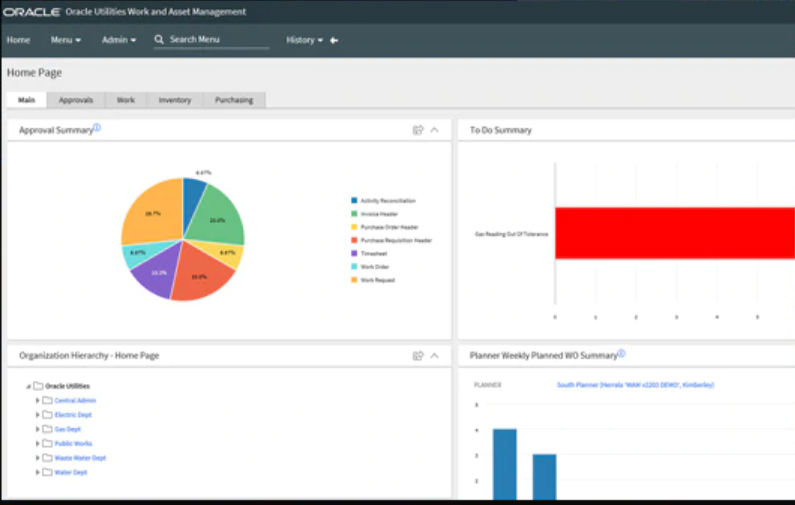
Task: Click the Purchase Requisition Header legend swatch
Action: click(x=354, y=240)
